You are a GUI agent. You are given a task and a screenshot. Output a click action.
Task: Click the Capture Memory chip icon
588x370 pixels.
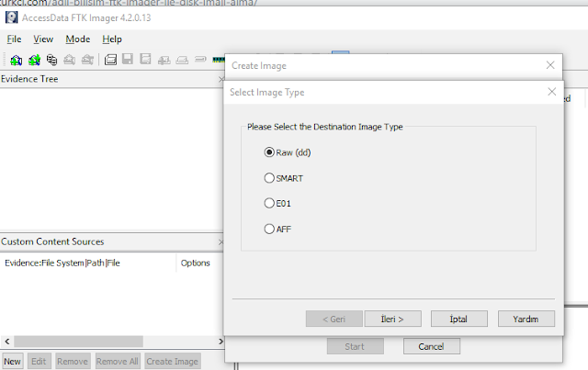(219, 60)
